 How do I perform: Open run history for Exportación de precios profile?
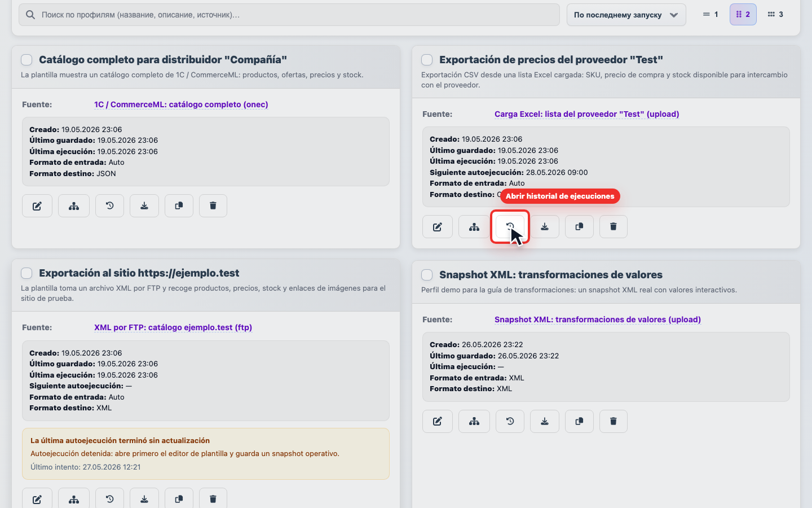(510, 227)
